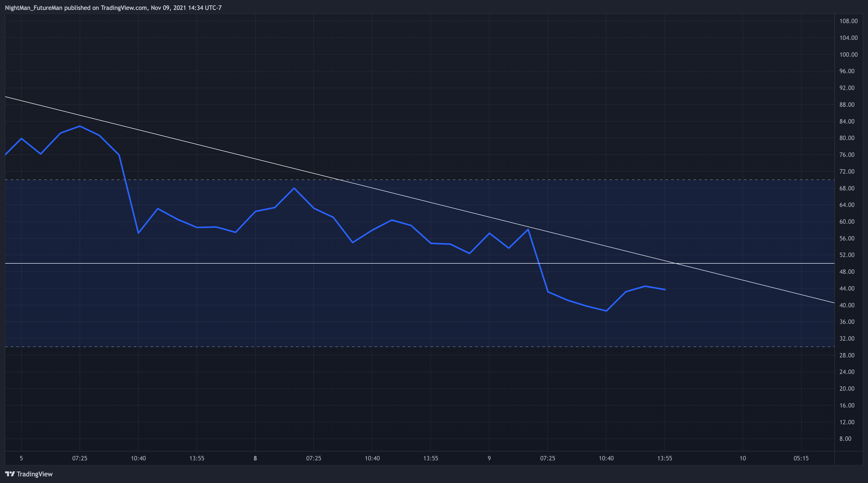Click the 60.00 price axis label

[x=847, y=222]
